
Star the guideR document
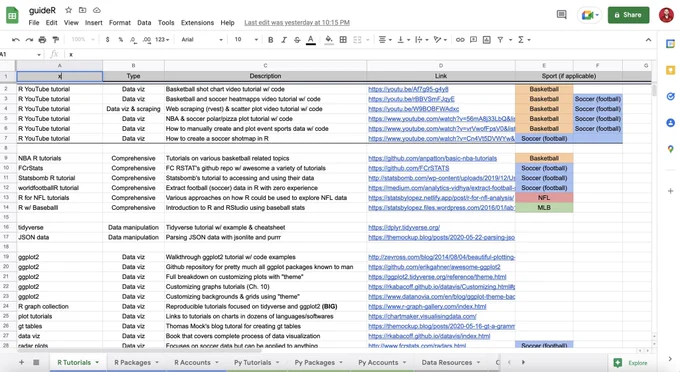click(69, 10)
